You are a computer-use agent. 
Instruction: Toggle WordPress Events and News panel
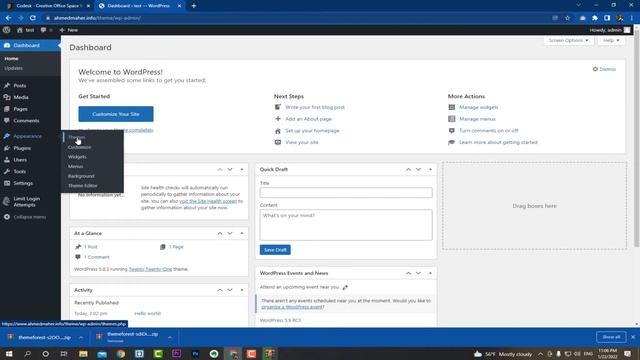(430, 273)
